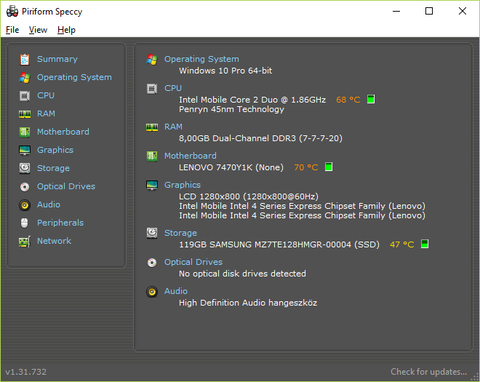Click the Summary clipboard icon in sidebar
The height and width of the screenshot is (382, 480).
25,59
